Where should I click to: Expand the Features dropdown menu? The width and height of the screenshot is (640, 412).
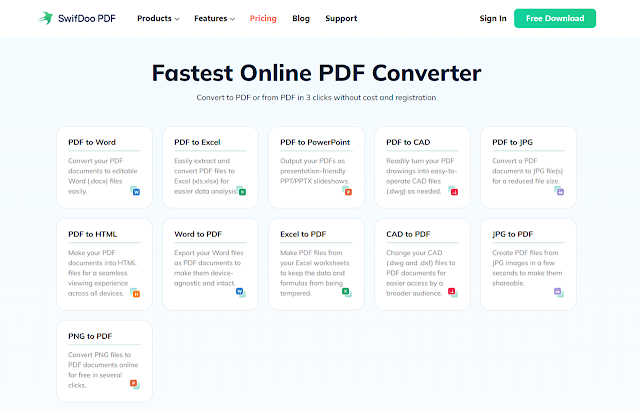click(214, 18)
